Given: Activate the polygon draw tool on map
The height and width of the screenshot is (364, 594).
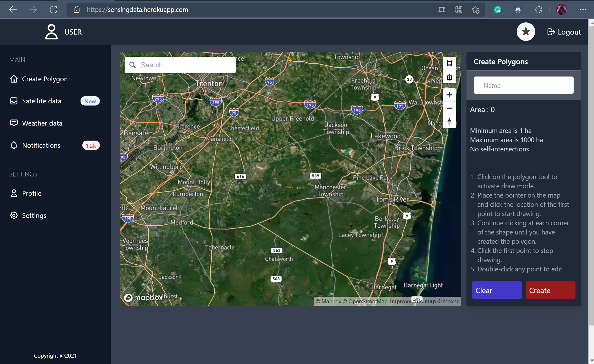Looking at the screenshot, I should coord(449,63).
